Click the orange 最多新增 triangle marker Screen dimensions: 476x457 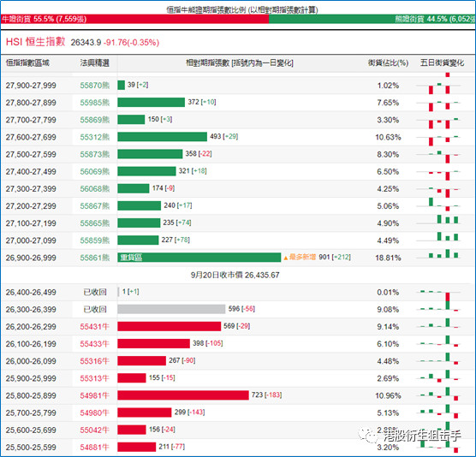coord(286,258)
